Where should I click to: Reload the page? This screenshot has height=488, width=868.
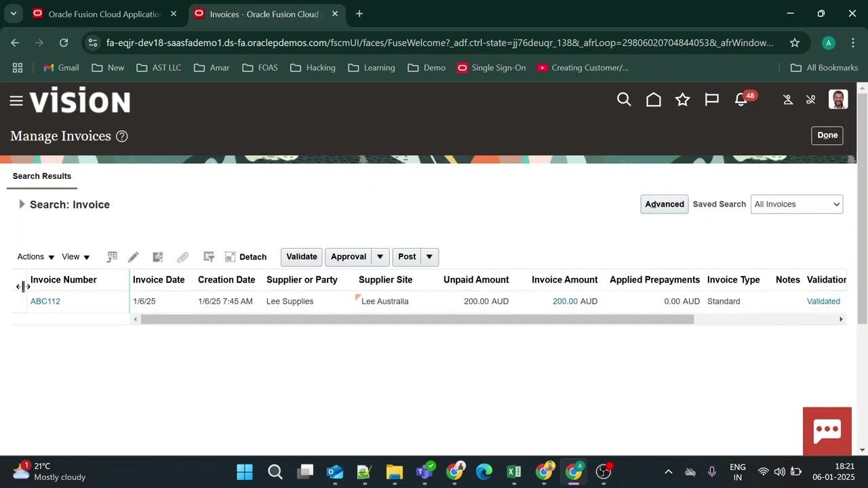tap(64, 43)
